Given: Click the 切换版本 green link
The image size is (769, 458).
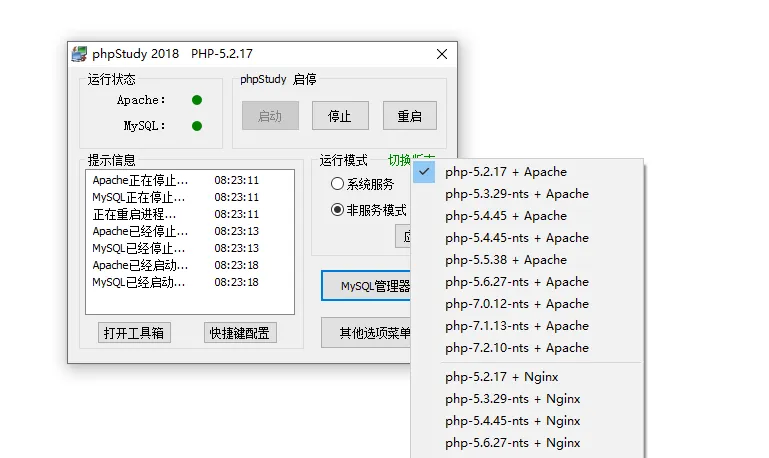Looking at the screenshot, I should [x=411, y=158].
